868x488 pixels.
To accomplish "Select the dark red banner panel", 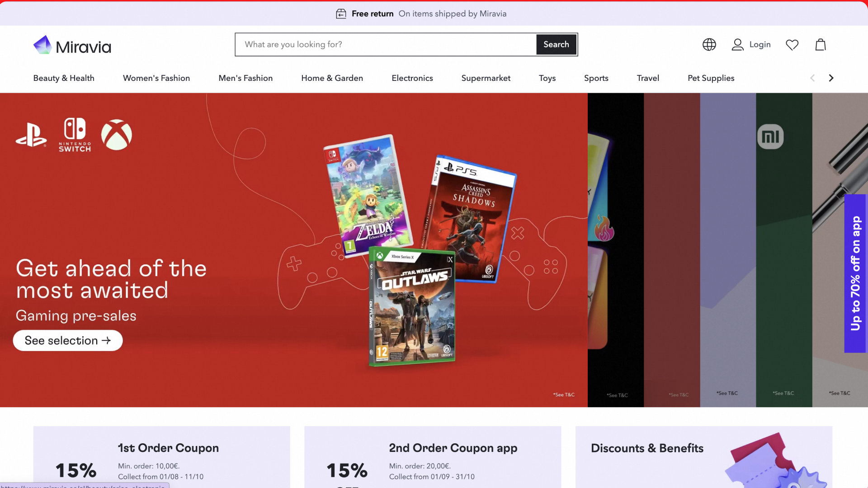I will (672, 250).
